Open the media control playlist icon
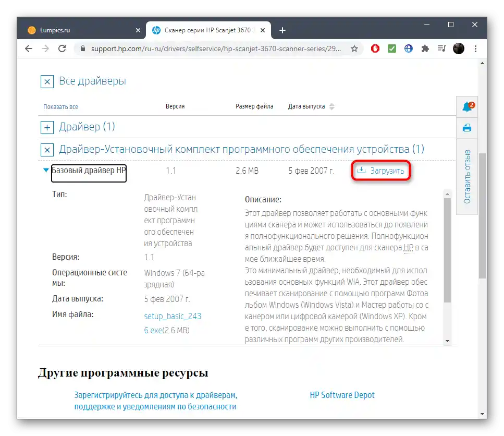Image resolution: width=504 pixels, height=436 pixels. pos(441,49)
